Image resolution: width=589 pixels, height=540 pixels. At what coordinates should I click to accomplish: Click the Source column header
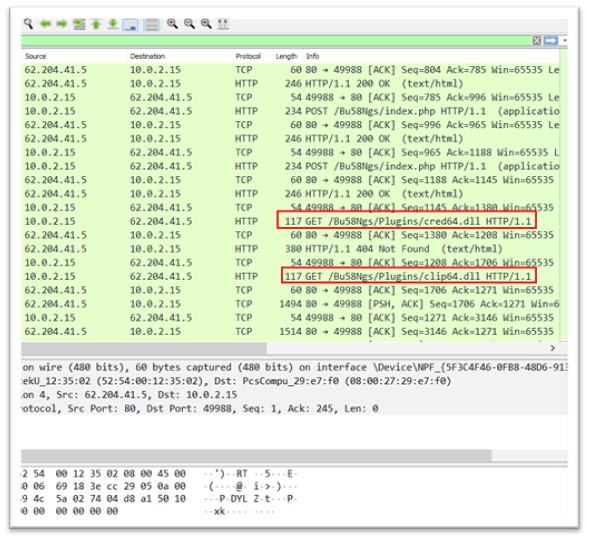pyautogui.click(x=36, y=56)
